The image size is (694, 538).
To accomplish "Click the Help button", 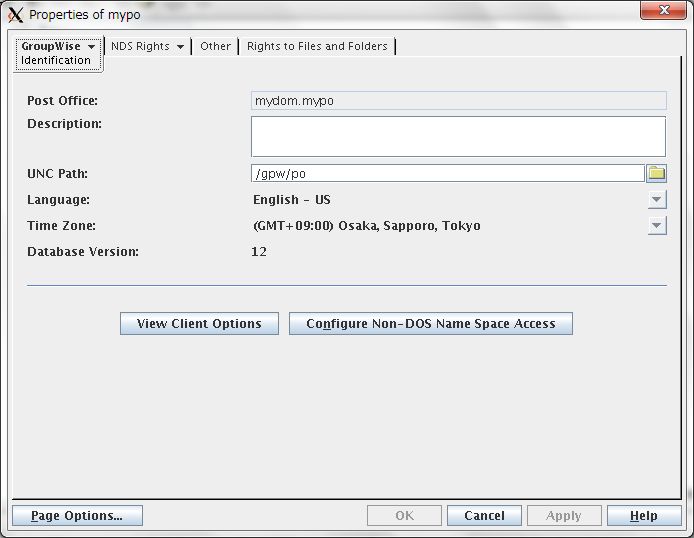I will click(x=644, y=515).
